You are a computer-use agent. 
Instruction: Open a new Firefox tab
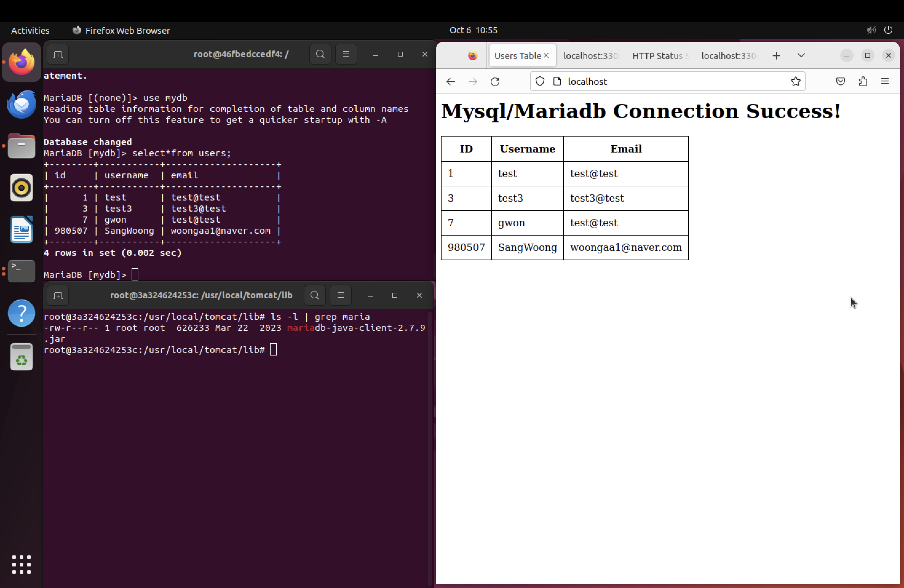click(x=776, y=56)
